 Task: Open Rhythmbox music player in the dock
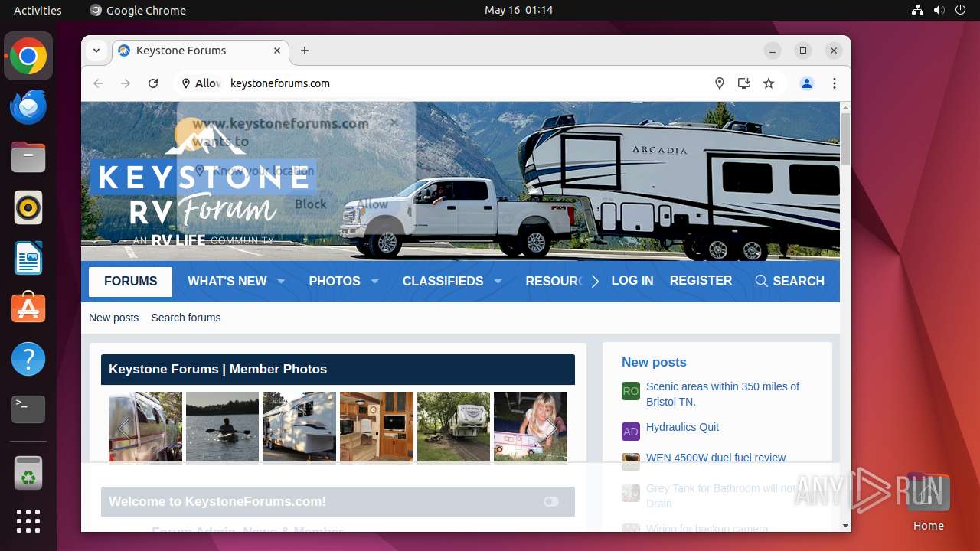pyautogui.click(x=28, y=207)
